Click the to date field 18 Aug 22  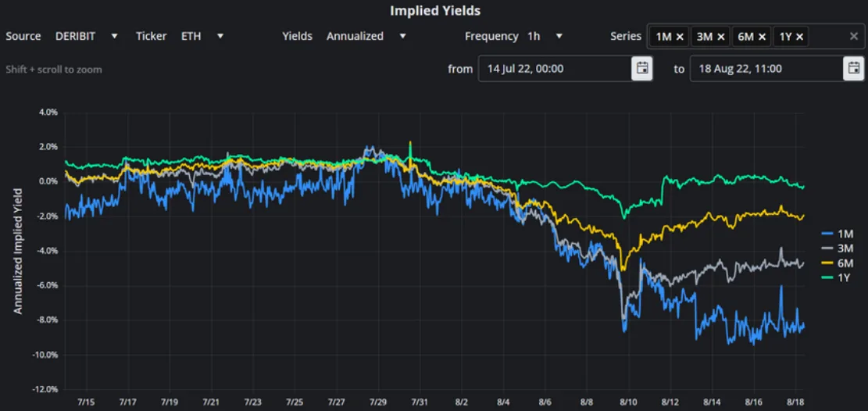(766, 69)
